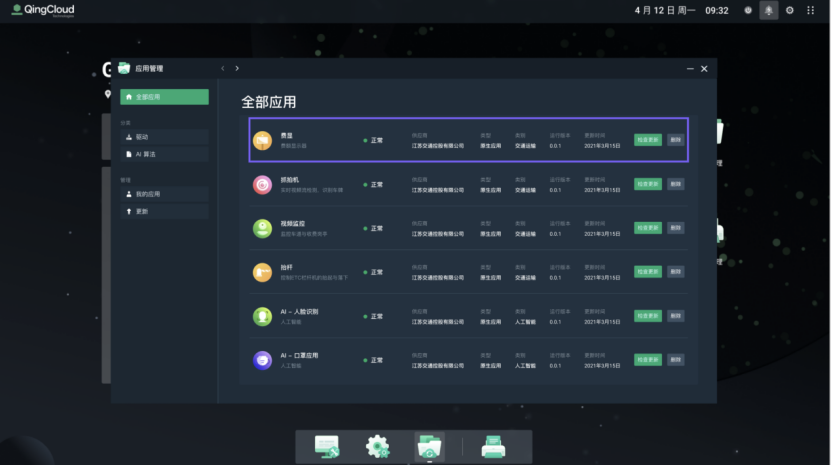Click 正常 status in 抓拍机 row
Viewport: 831px width, 465px height.
coord(373,185)
